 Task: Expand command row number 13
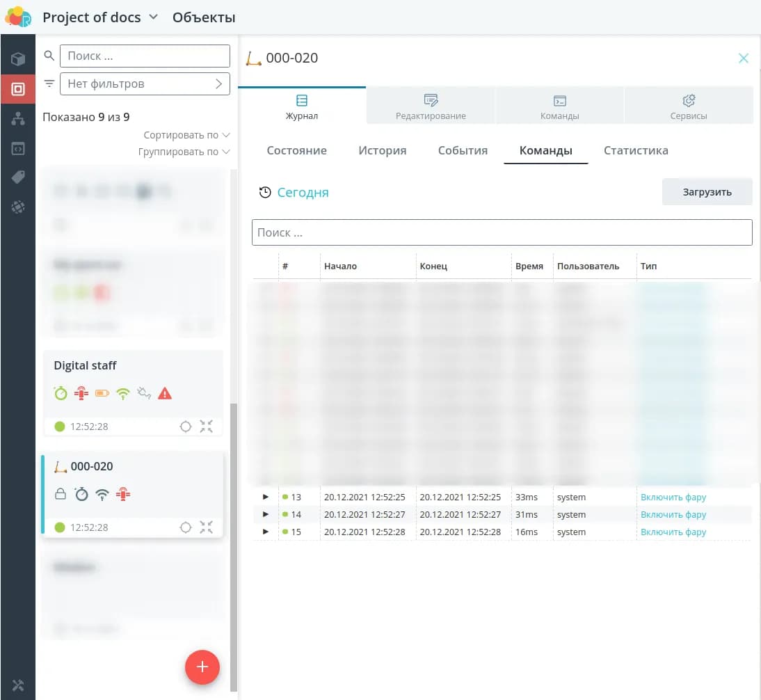[x=266, y=498]
